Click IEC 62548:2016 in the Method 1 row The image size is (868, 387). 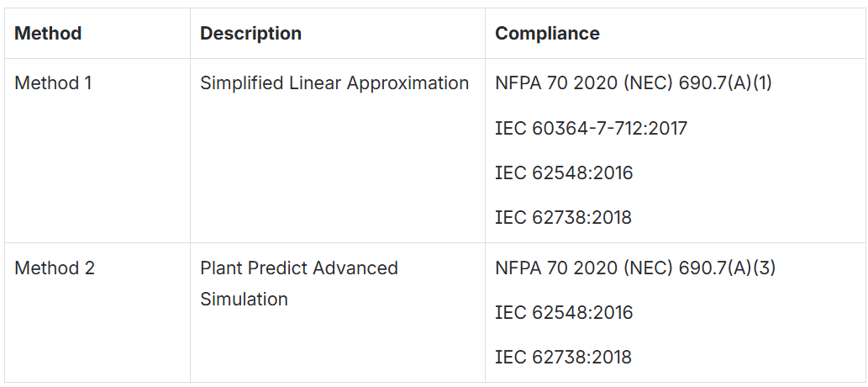click(564, 173)
